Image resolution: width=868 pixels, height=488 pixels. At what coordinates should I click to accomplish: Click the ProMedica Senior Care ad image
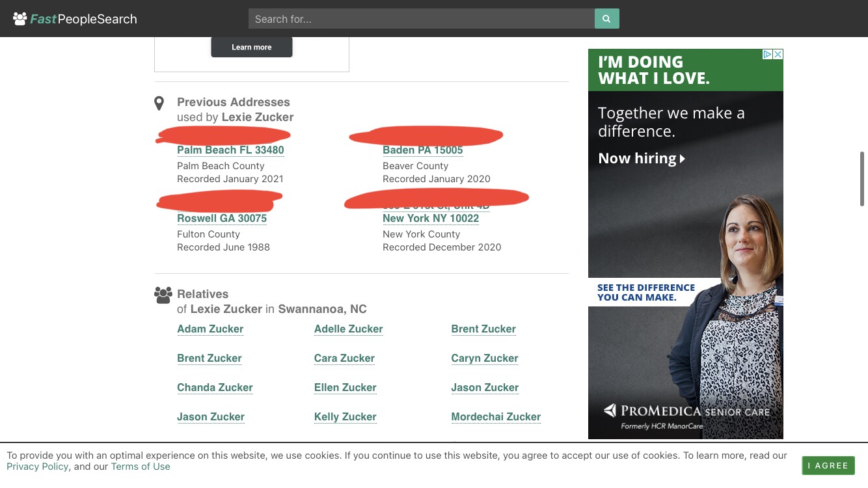pos(686,244)
